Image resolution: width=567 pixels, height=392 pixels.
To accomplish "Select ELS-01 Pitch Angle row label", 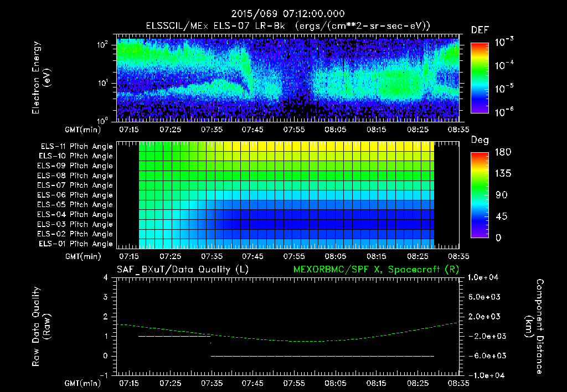I will (x=76, y=244).
